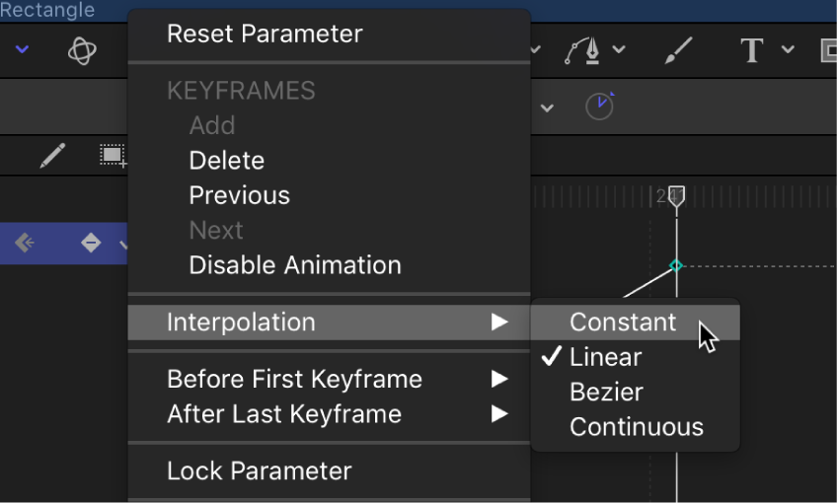This screenshot has height=504, width=838.
Task: Click the 3D orbit tool icon
Action: coord(82,50)
